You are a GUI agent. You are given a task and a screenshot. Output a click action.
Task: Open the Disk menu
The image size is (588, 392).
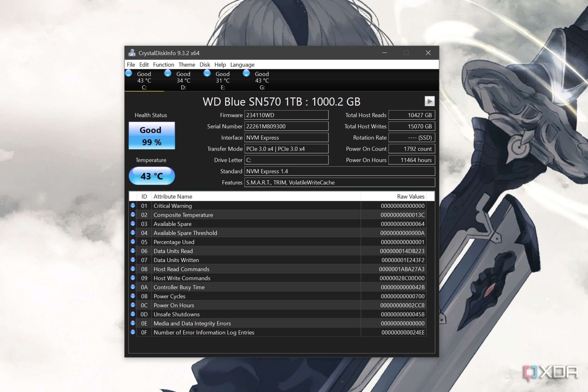(x=205, y=65)
